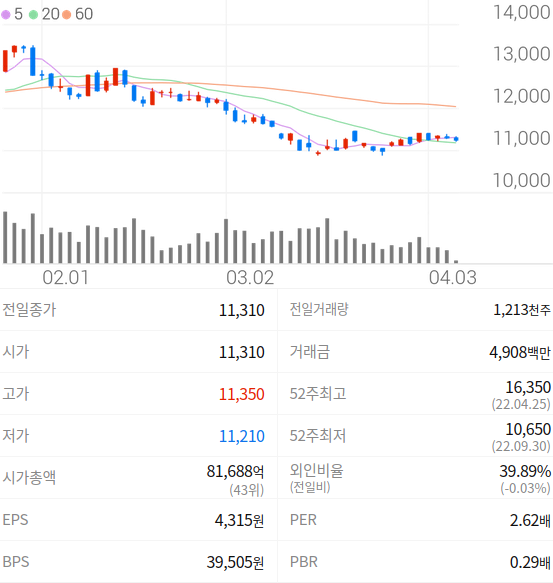The height and width of the screenshot is (583, 553).
Task: Click the PBR label
Action: coord(304,562)
